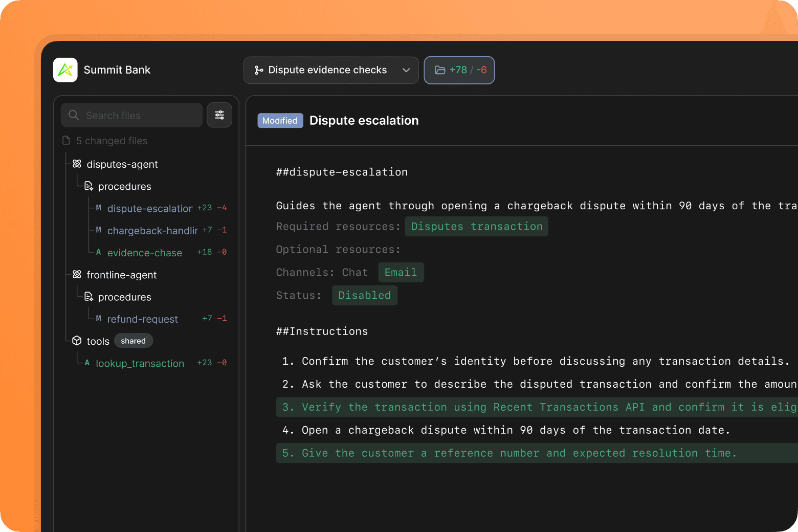Image resolution: width=798 pixels, height=532 pixels.
Task: Click the document icon beside 5 changed files
Action: tap(66, 140)
